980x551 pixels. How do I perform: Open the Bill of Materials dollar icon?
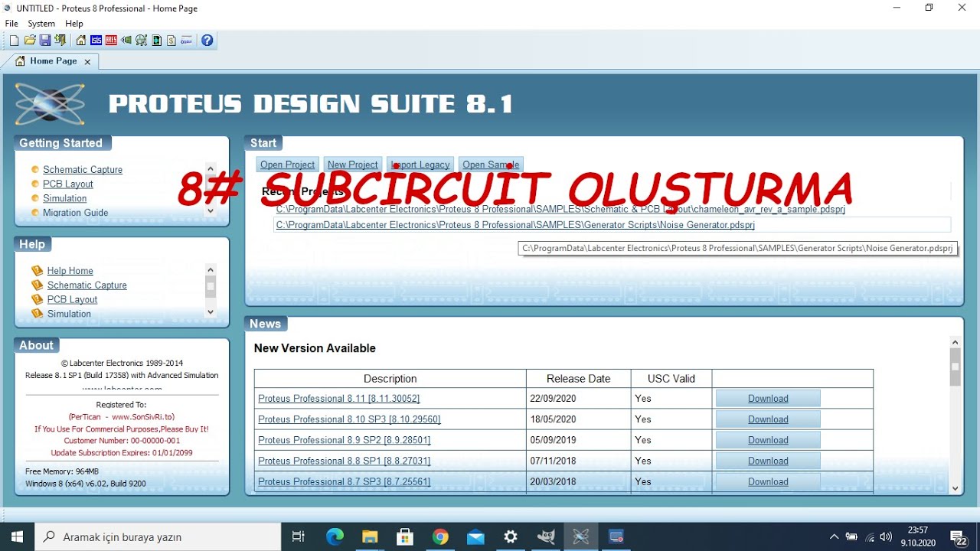(171, 41)
